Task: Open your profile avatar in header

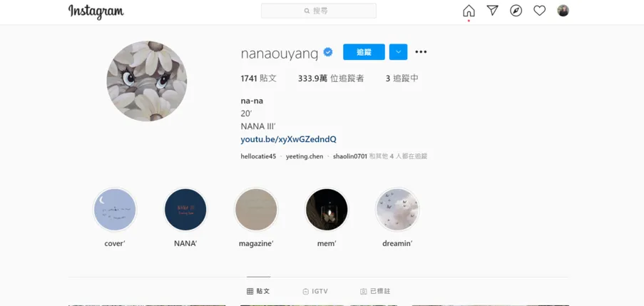Action: point(563,11)
